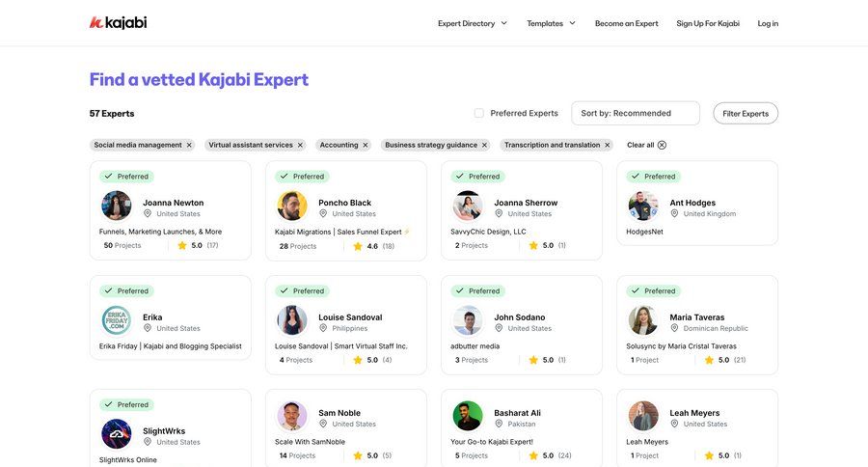Click the Clear all circled X icon
The height and width of the screenshot is (467, 868).
pos(662,145)
